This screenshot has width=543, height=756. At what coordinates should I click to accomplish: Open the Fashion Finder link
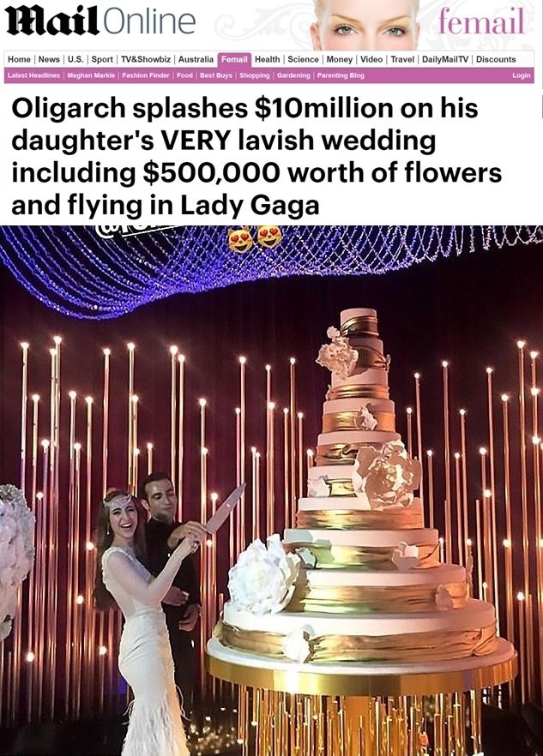pos(146,75)
